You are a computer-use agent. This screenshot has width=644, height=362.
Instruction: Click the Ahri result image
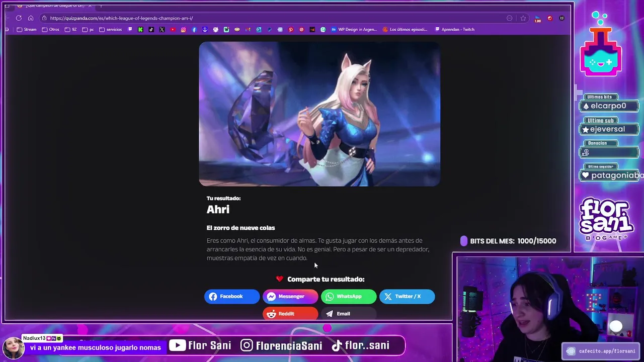click(319, 114)
